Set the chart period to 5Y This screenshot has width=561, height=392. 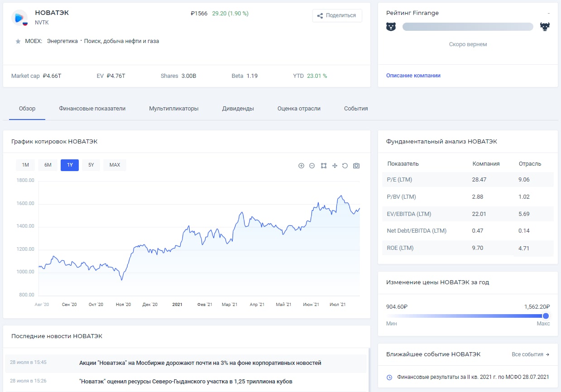[91, 165]
